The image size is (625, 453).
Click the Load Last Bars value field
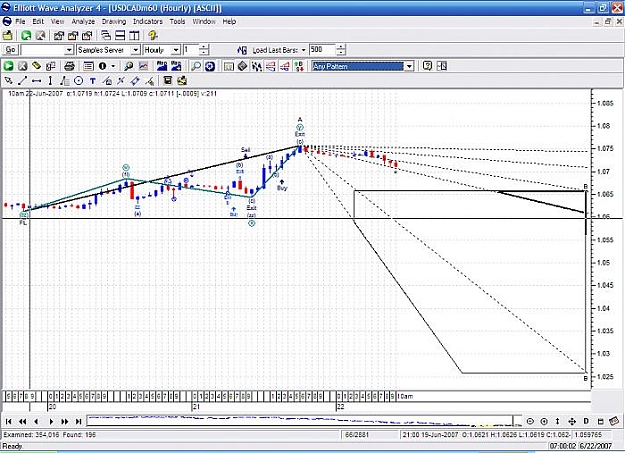(x=322, y=50)
